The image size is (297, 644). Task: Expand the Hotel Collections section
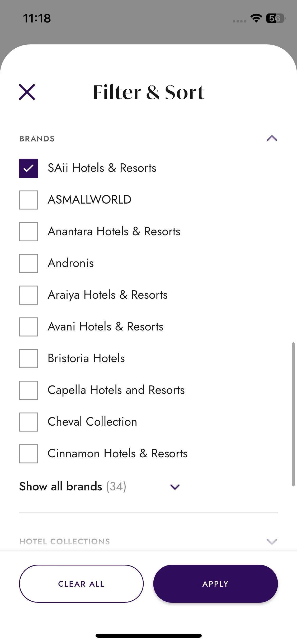point(65,541)
